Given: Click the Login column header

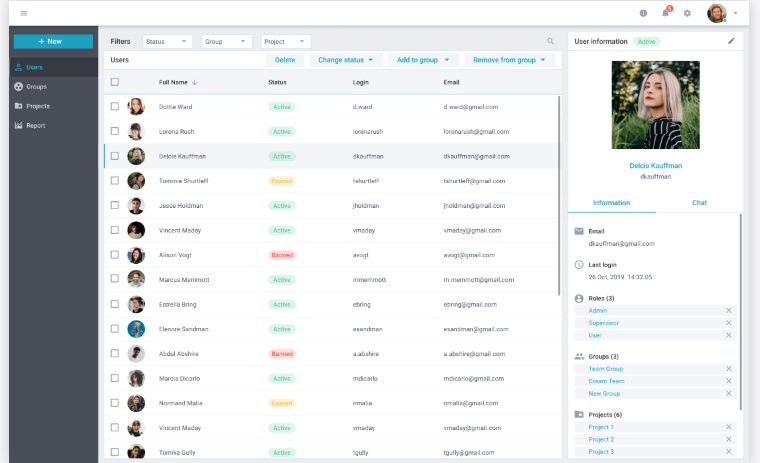Looking at the screenshot, I should pyautogui.click(x=361, y=82).
